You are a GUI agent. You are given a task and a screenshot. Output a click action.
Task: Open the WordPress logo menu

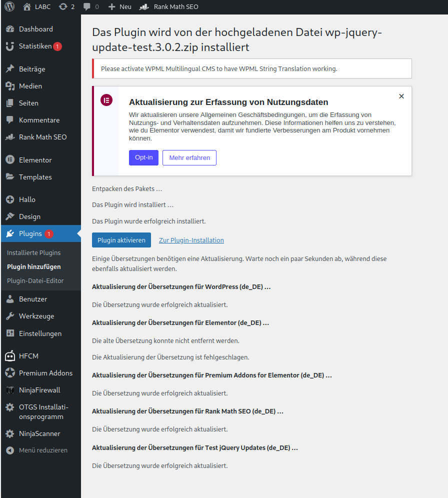click(9, 6)
